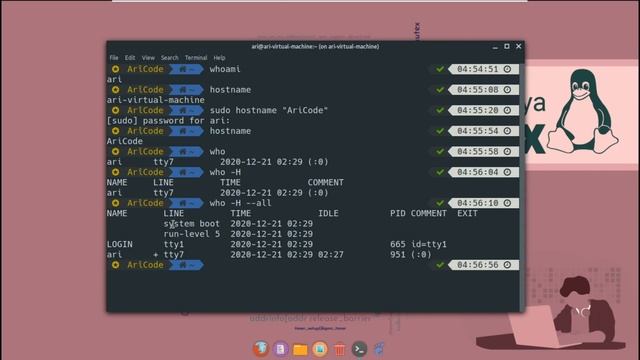
Task: Click the 'id=tty1' comment value
Action: 429,244
